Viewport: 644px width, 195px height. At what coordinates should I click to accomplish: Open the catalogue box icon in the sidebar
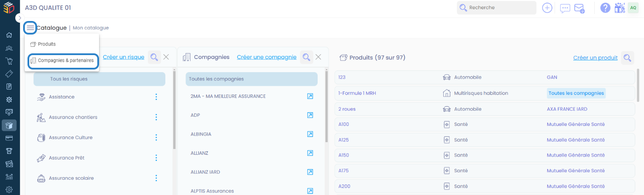click(x=9, y=125)
